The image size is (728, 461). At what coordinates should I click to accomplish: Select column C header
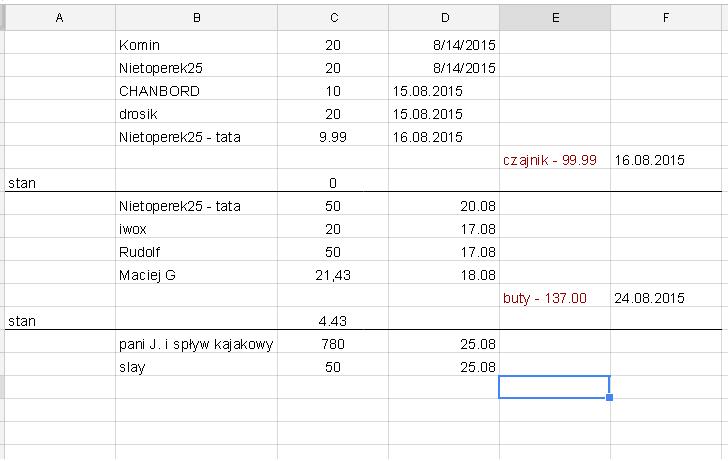click(333, 18)
